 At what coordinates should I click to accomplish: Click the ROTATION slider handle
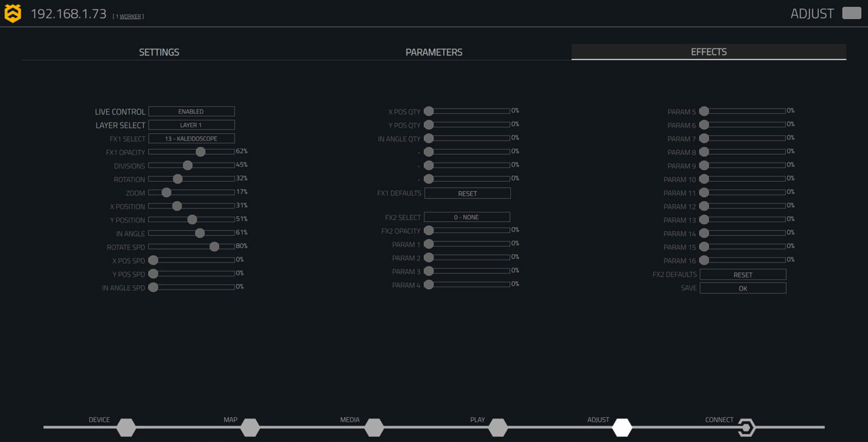178,179
